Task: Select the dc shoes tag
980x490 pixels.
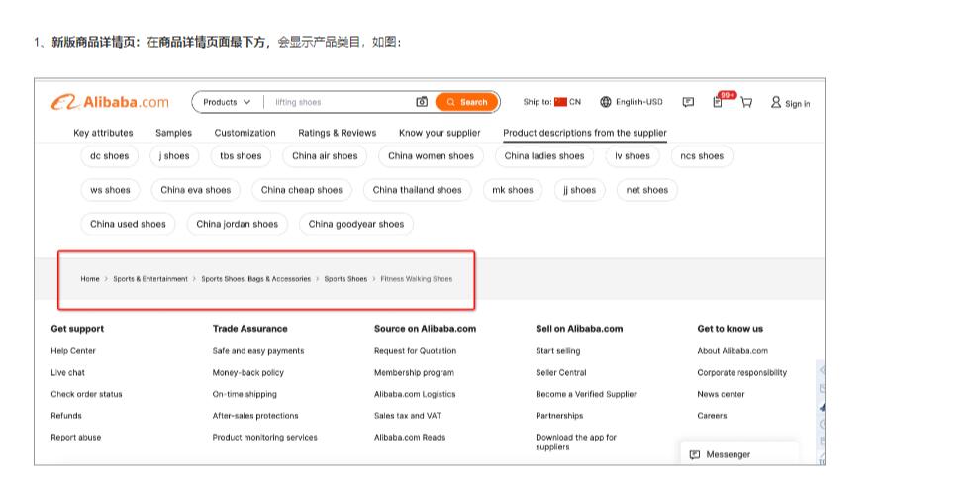Action: (x=109, y=156)
